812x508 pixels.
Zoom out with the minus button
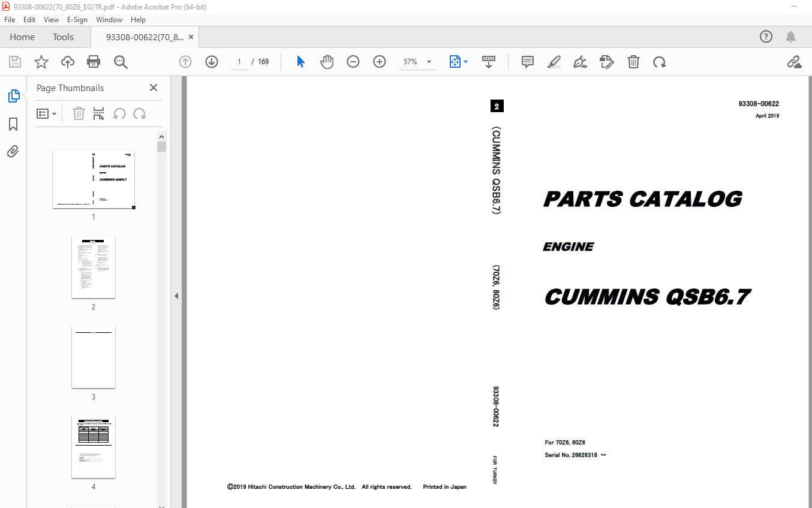coord(353,62)
